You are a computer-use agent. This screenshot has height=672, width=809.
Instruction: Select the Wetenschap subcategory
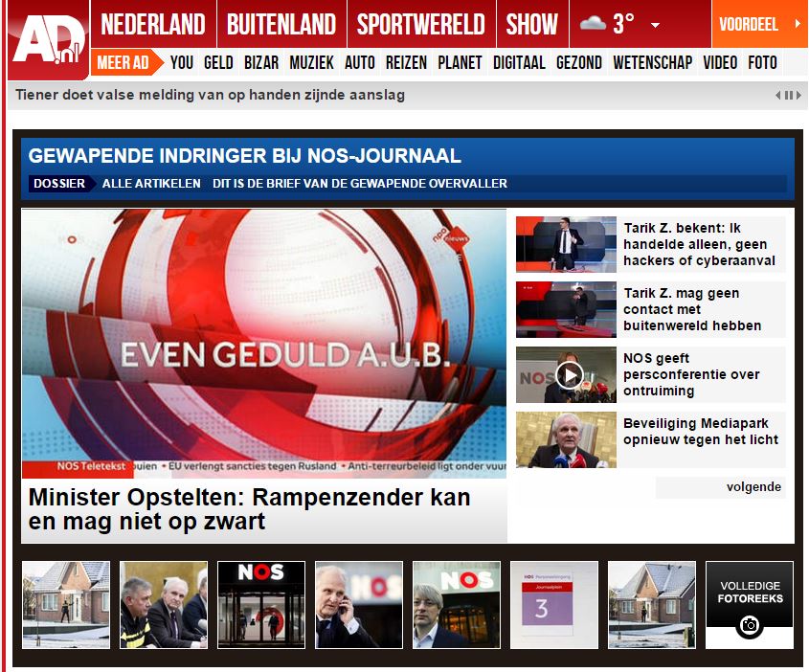point(652,63)
